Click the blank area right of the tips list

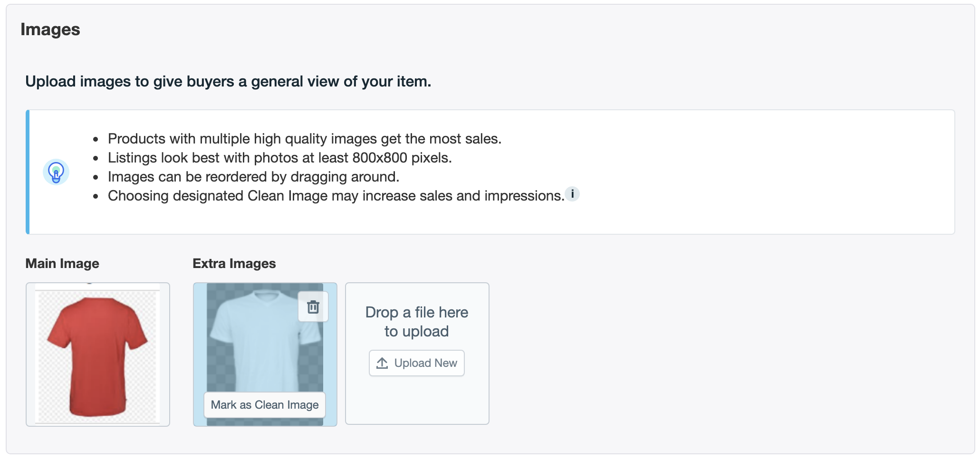(x=760, y=172)
